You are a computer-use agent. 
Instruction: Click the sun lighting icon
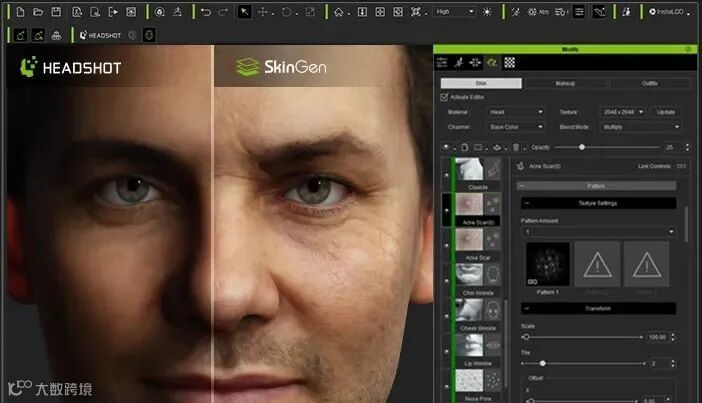487,12
